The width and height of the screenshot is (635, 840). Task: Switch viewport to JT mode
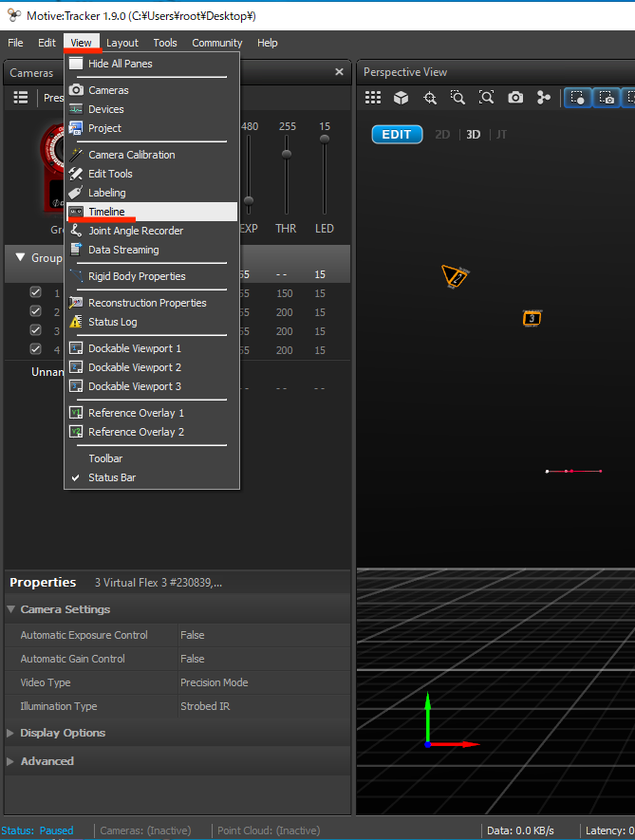[x=501, y=135]
